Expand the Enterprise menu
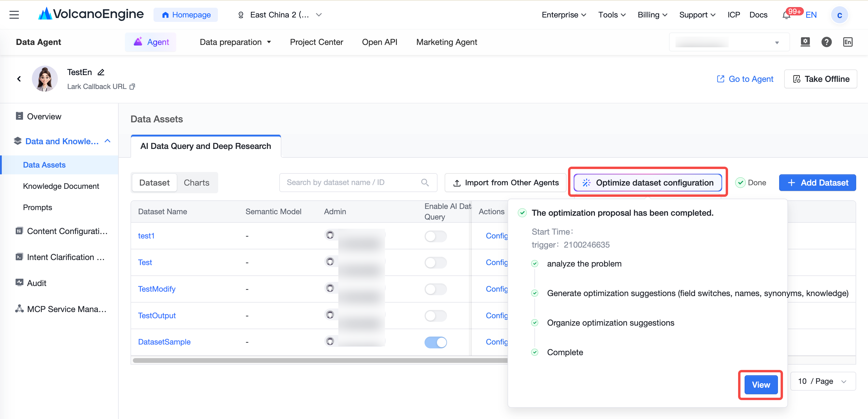This screenshot has height=419, width=868. pyautogui.click(x=564, y=15)
